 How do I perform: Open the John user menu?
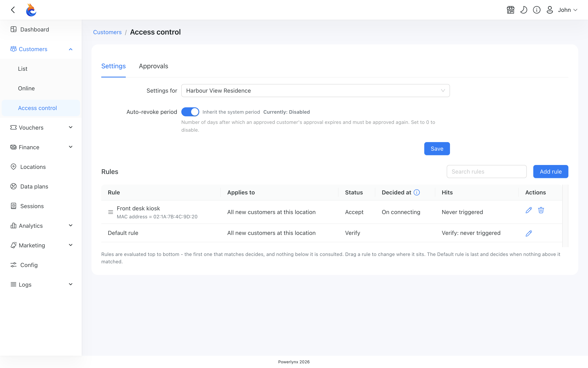click(x=567, y=10)
